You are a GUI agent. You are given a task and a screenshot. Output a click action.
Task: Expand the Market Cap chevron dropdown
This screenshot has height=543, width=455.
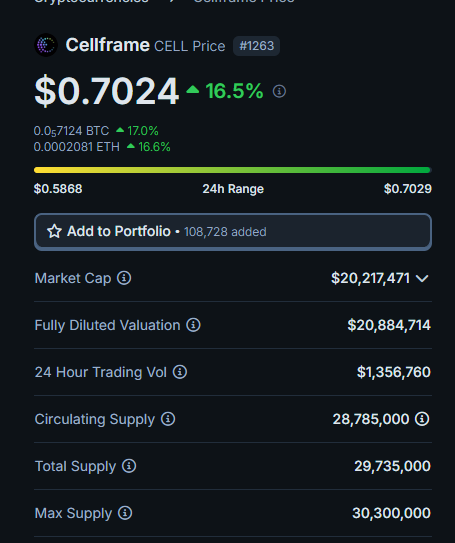tap(422, 278)
